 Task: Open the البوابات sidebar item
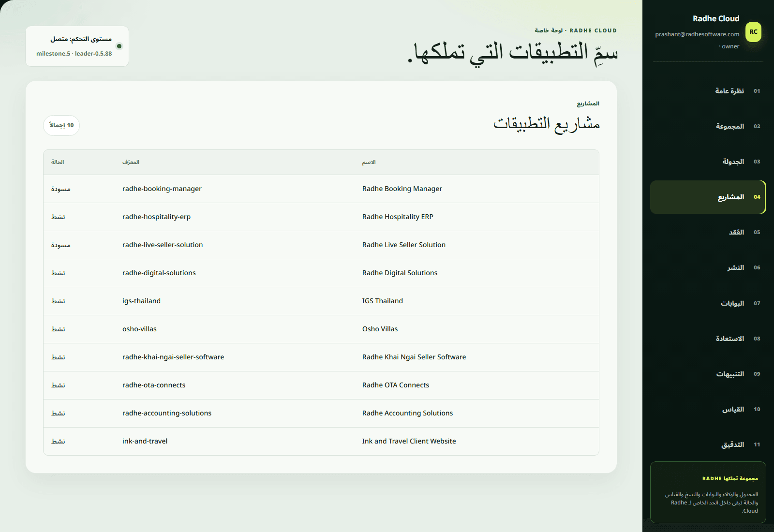pyautogui.click(x=708, y=303)
